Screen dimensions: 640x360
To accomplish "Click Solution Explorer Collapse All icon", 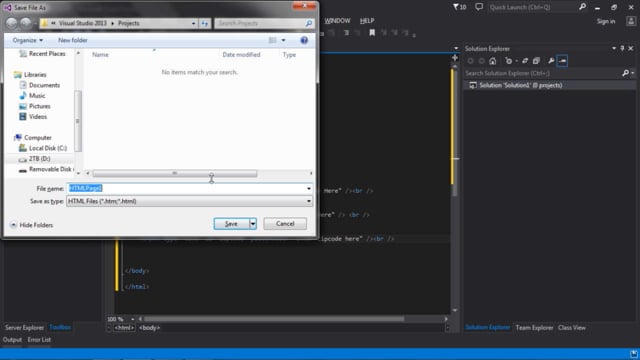I will click(x=536, y=61).
